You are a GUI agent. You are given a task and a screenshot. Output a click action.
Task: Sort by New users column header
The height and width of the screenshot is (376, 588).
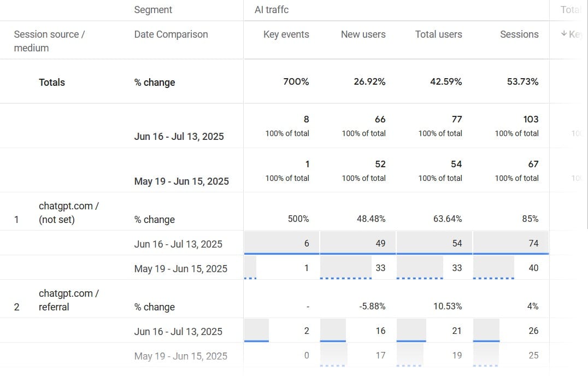point(363,34)
